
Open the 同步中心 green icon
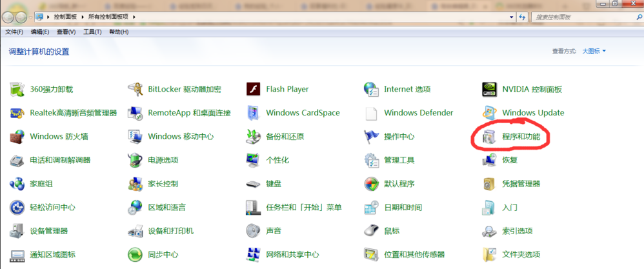[x=135, y=255]
